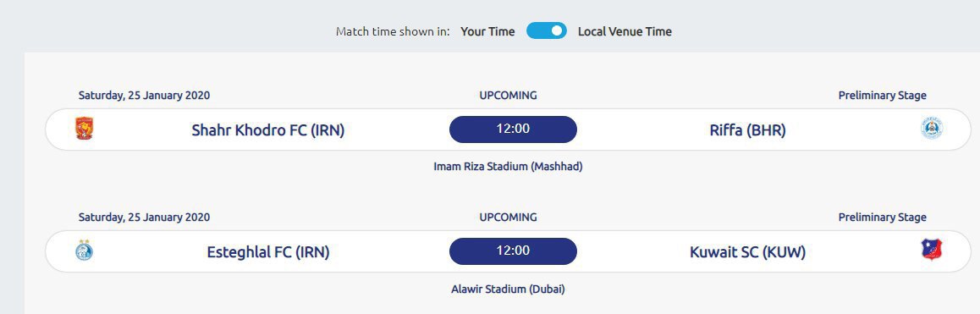Screen dimensions: 980x314
Task: Toggle the match time display switch
Action: coord(546,30)
